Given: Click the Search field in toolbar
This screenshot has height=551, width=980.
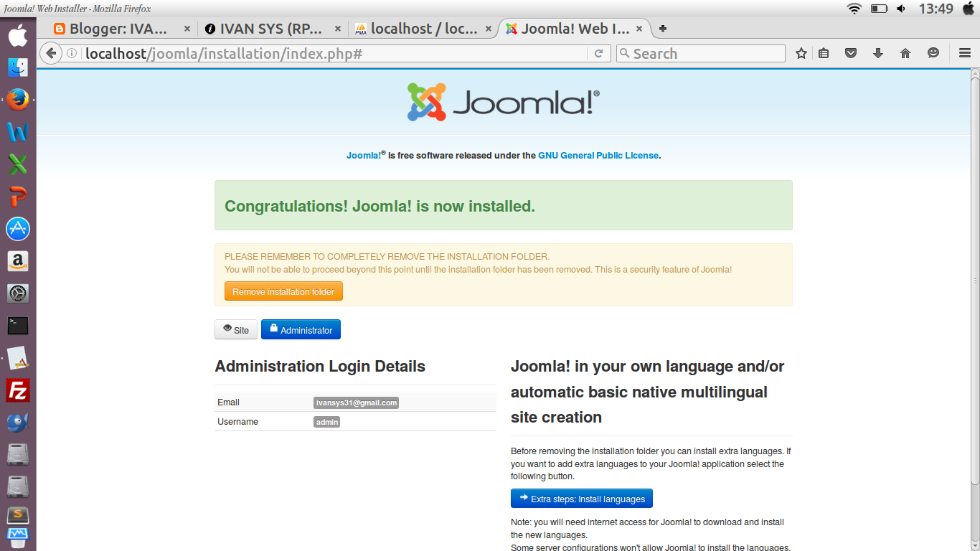Looking at the screenshot, I should click(700, 53).
